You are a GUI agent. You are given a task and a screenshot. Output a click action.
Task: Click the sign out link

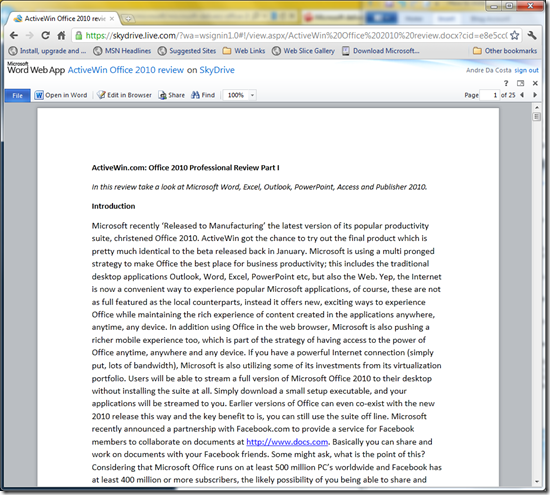[x=526, y=70]
